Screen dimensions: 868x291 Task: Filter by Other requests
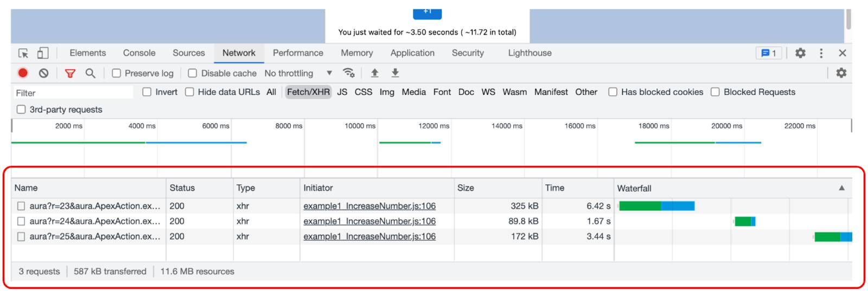point(586,92)
